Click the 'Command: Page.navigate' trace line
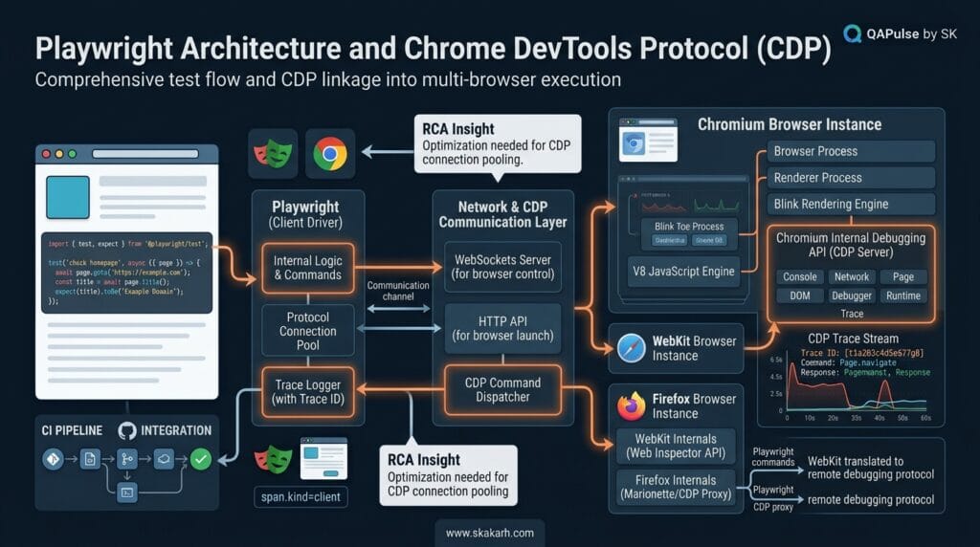This screenshot has height=547, width=980. [848, 362]
